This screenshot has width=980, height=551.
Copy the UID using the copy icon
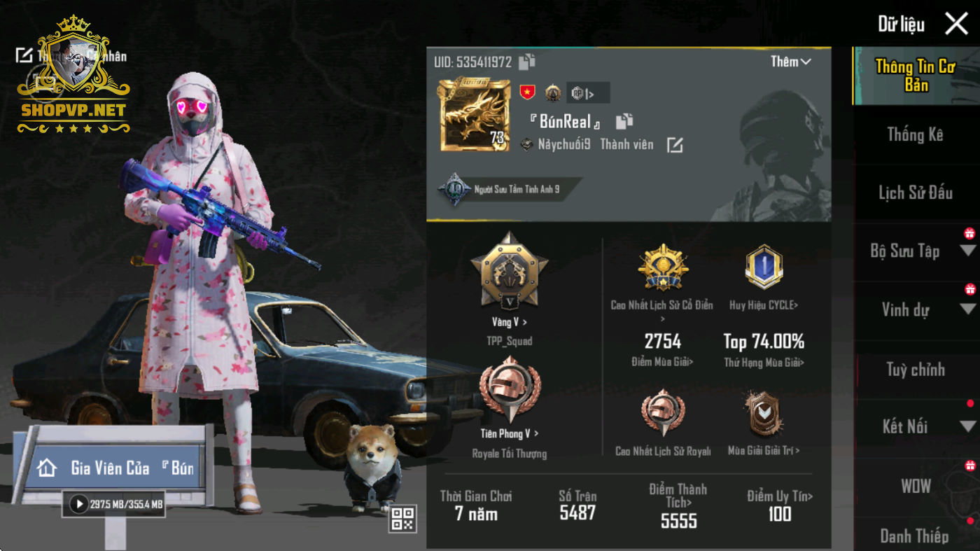(526, 62)
